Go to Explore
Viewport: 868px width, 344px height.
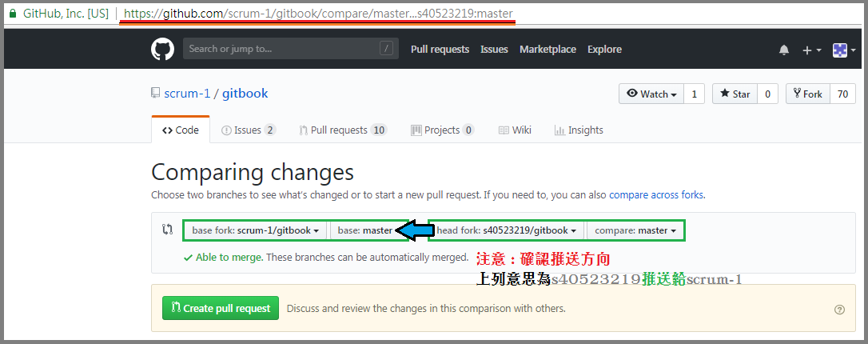pyautogui.click(x=604, y=50)
